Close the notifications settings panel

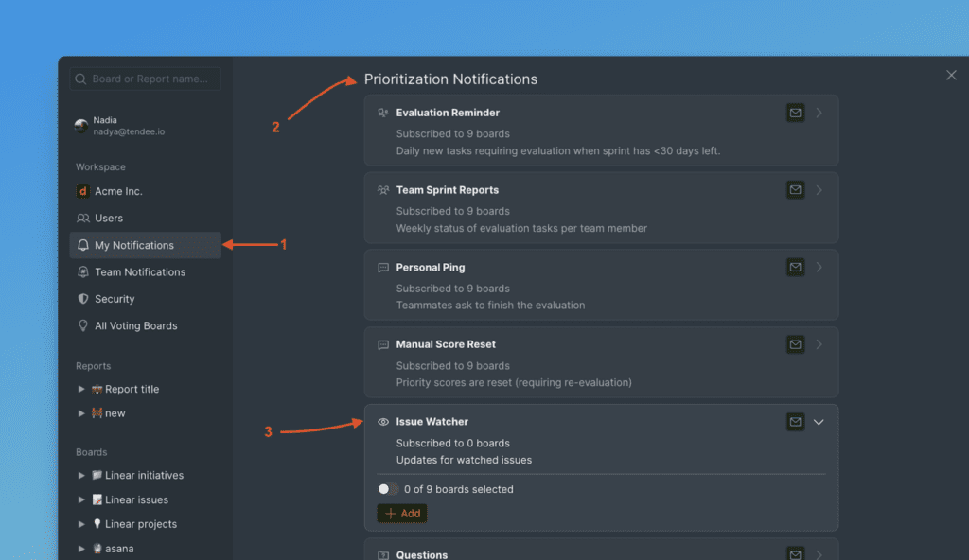click(951, 76)
